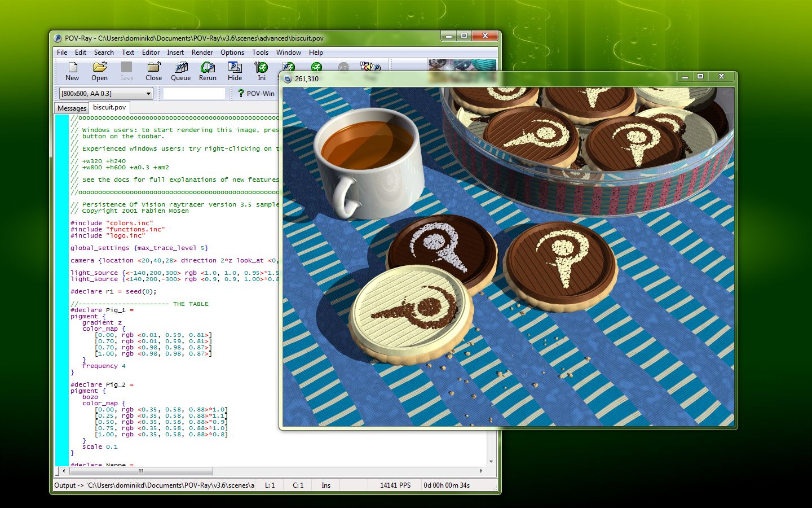Maximize the render preview window
The width and height of the screenshot is (812, 508).
[700, 76]
